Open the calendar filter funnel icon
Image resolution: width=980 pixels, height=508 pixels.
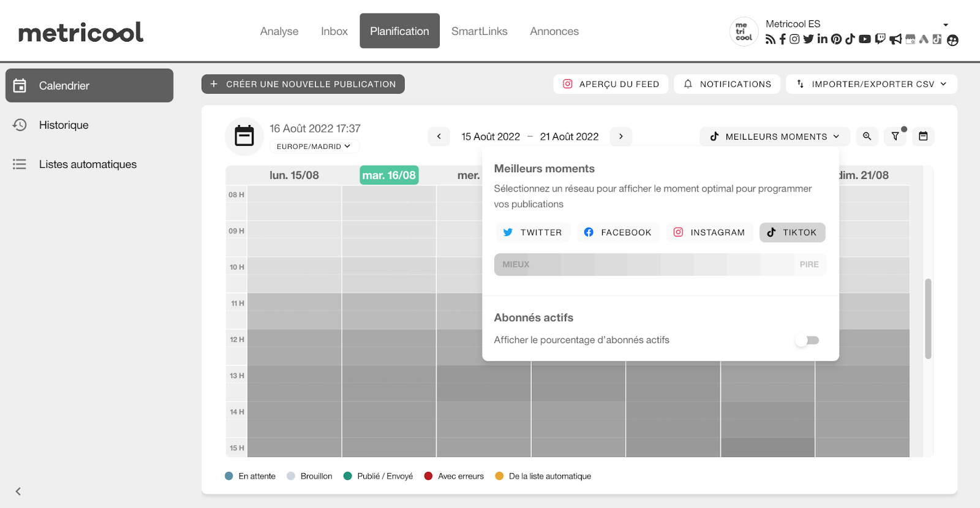[895, 136]
